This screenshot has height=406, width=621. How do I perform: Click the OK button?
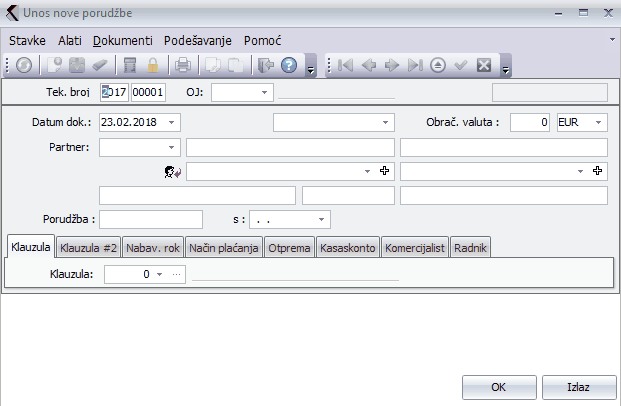[x=498, y=386]
